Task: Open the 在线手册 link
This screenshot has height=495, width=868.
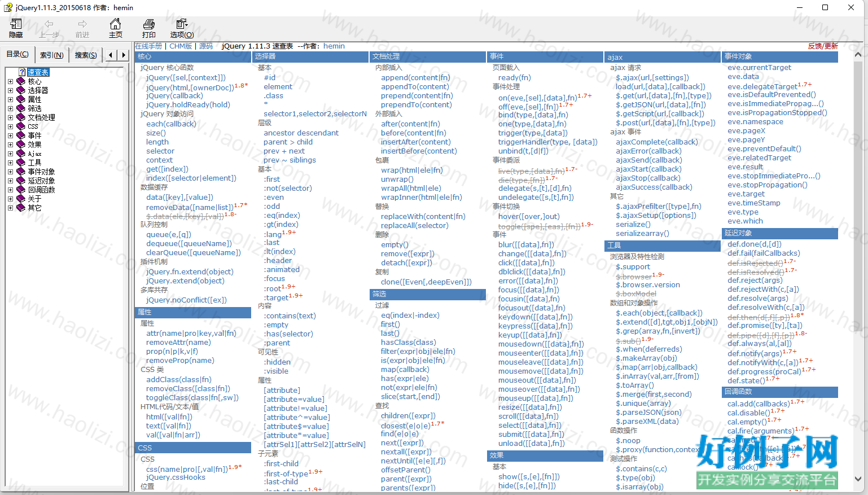Action: (148, 46)
